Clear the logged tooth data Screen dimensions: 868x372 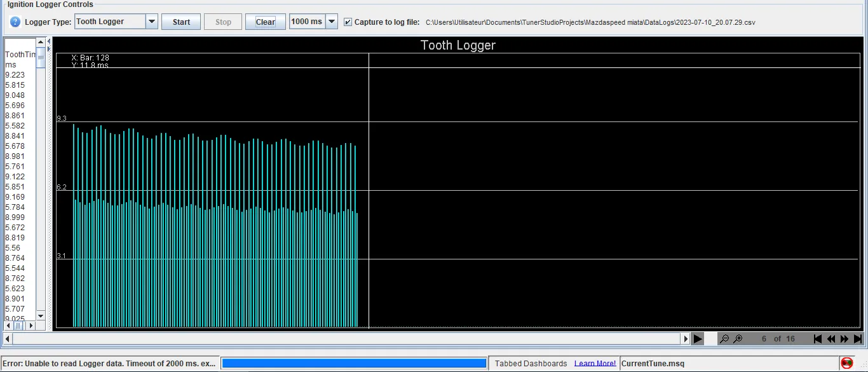tap(265, 22)
